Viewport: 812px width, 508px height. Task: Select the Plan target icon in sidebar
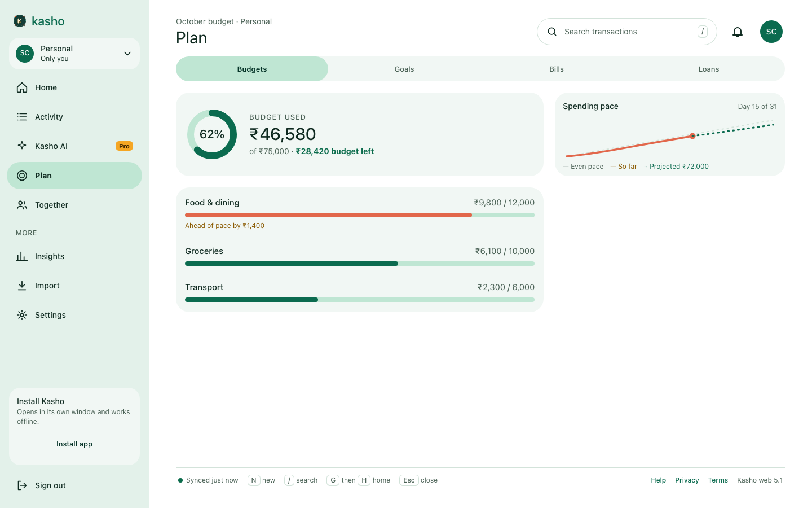click(22, 176)
